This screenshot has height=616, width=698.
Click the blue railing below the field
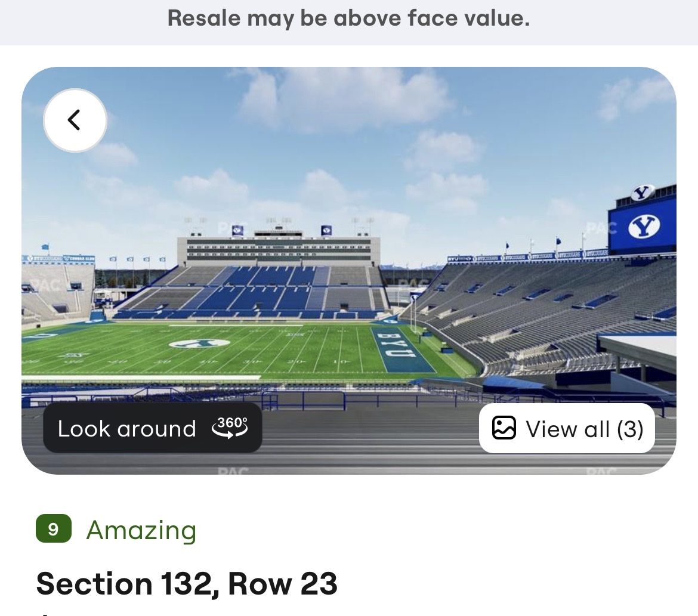302,400
